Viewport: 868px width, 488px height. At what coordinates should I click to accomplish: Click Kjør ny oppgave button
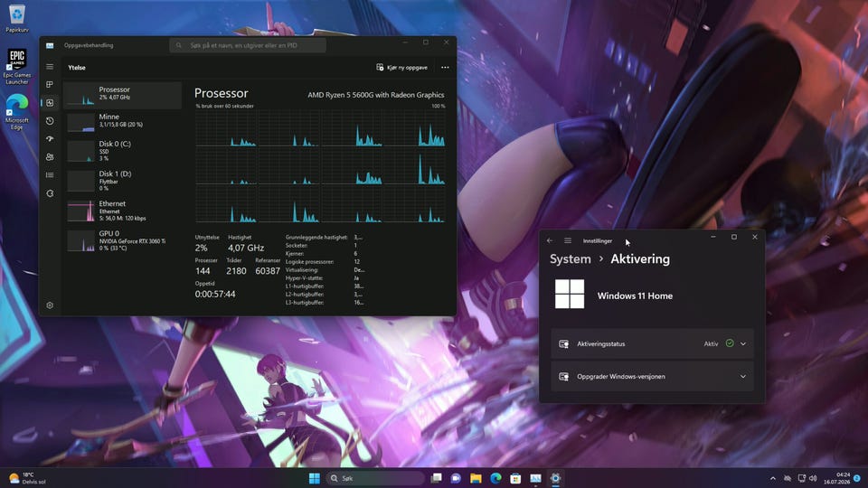(401, 68)
